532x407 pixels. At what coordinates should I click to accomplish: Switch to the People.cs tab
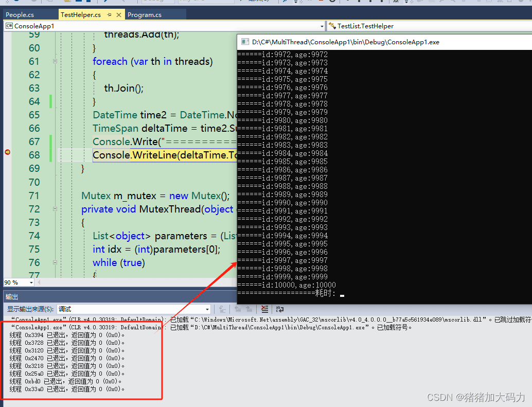[20, 15]
